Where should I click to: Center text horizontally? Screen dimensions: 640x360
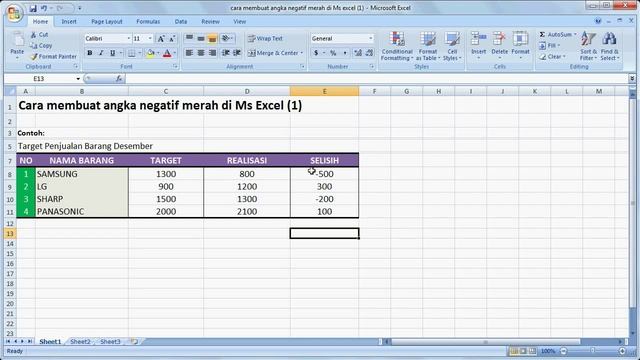click(x=201, y=53)
